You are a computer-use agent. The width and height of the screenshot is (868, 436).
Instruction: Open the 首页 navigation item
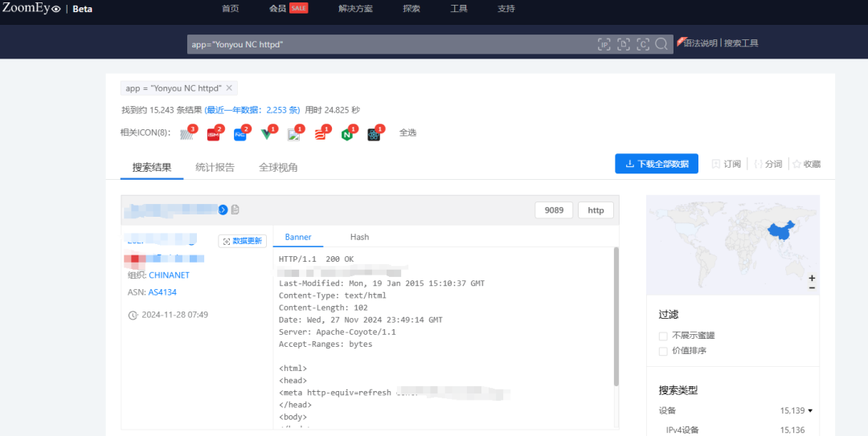coord(231,8)
